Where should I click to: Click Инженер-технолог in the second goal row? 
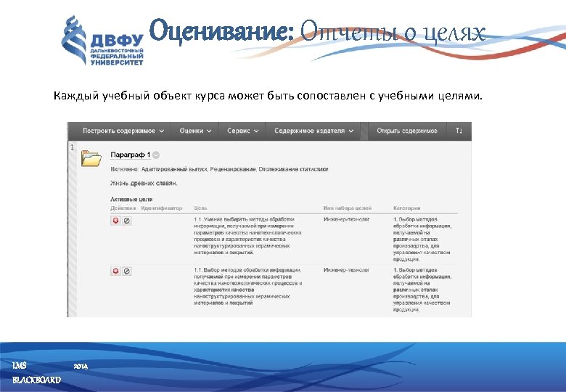coord(347,270)
